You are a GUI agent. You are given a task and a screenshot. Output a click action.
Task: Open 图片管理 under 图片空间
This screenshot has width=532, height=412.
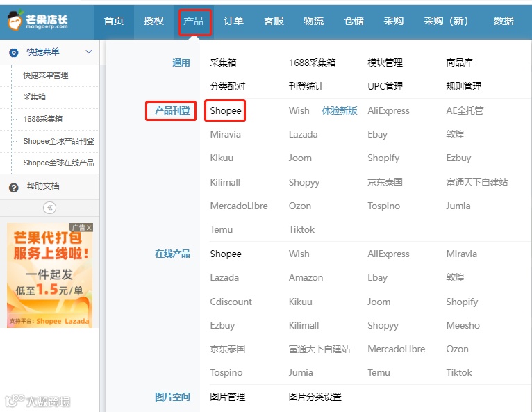(x=227, y=397)
